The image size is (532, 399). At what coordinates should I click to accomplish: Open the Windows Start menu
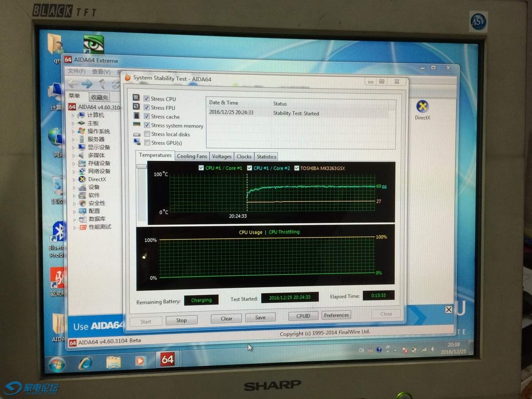click(56, 364)
